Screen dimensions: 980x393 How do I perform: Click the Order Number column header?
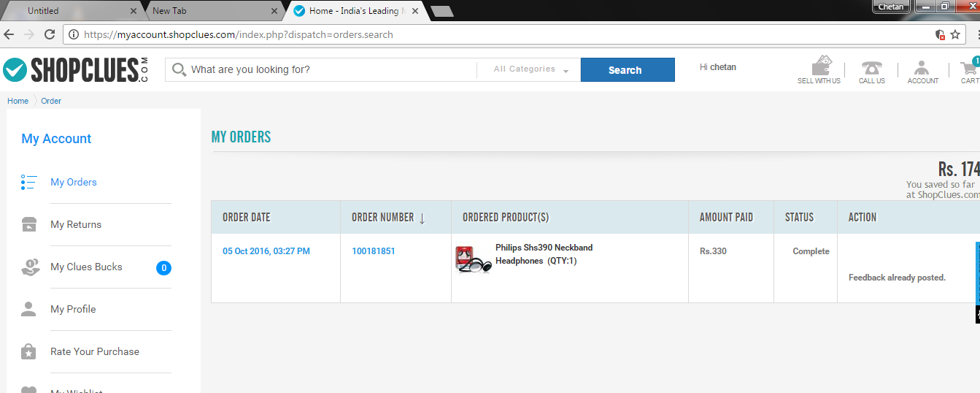click(x=383, y=217)
